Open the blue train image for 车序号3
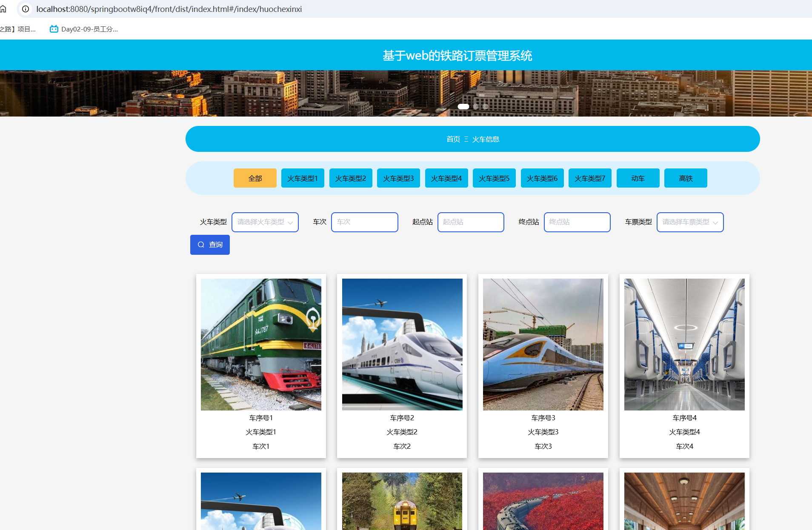812x530 pixels. click(543, 344)
